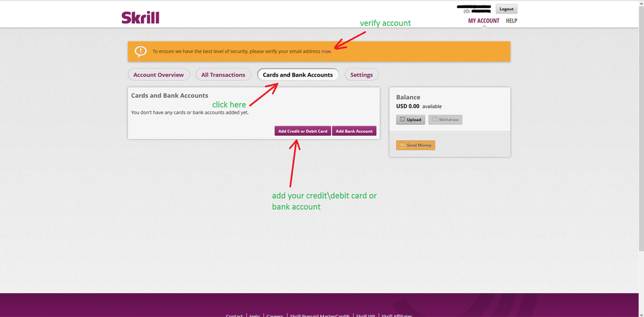Click the 'Cards and Bank Accounts' panel heading

coord(169,96)
